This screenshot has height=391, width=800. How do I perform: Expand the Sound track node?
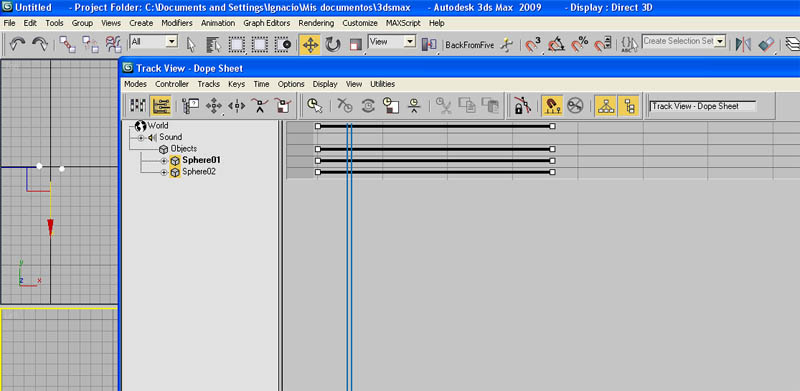coord(141,138)
